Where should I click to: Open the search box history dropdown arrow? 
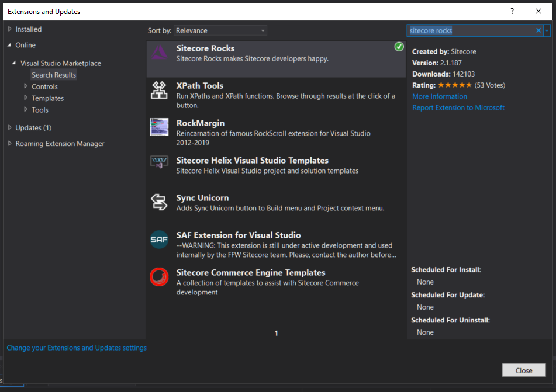[547, 30]
